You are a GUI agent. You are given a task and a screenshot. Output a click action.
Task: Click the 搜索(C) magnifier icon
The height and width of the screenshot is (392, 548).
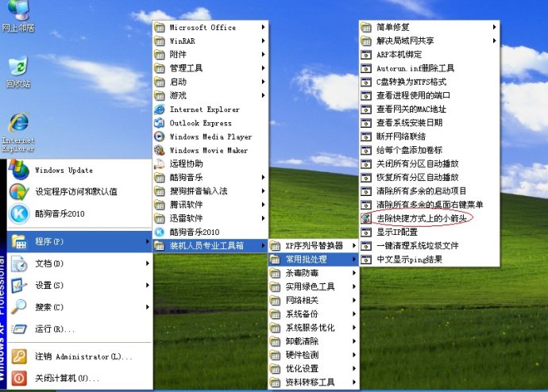coord(19,307)
